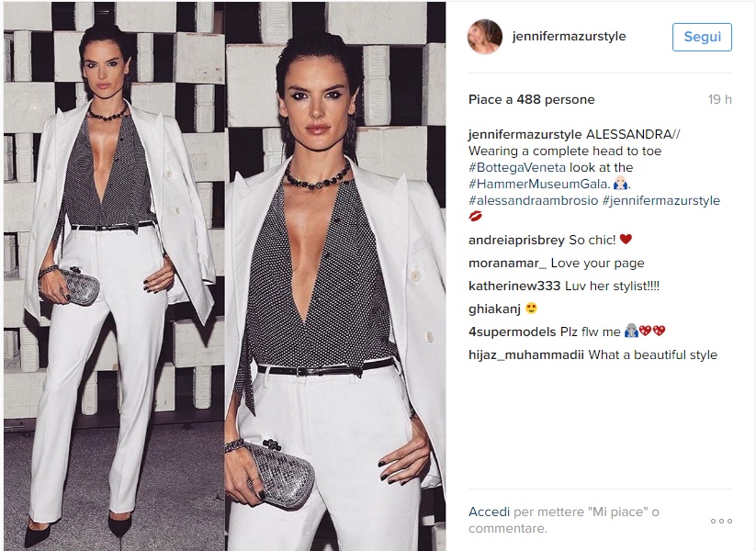Open andreiaprisbrey commenter profile
This screenshot has width=756, height=551.
tap(516, 240)
